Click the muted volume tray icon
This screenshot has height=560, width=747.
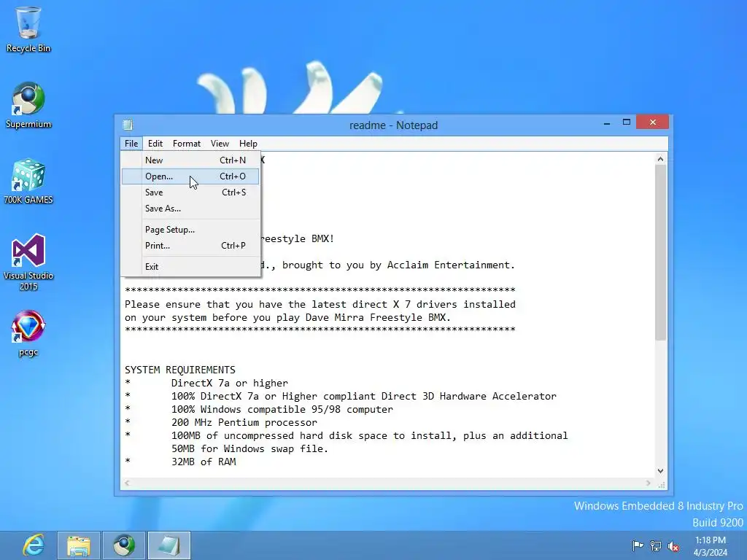pyautogui.click(x=673, y=545)
